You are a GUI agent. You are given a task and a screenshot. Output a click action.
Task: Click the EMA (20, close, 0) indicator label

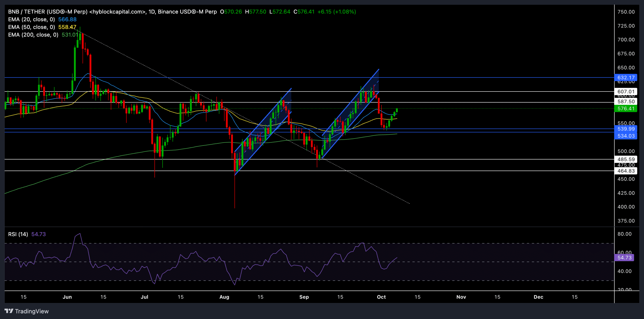(31, 19)
